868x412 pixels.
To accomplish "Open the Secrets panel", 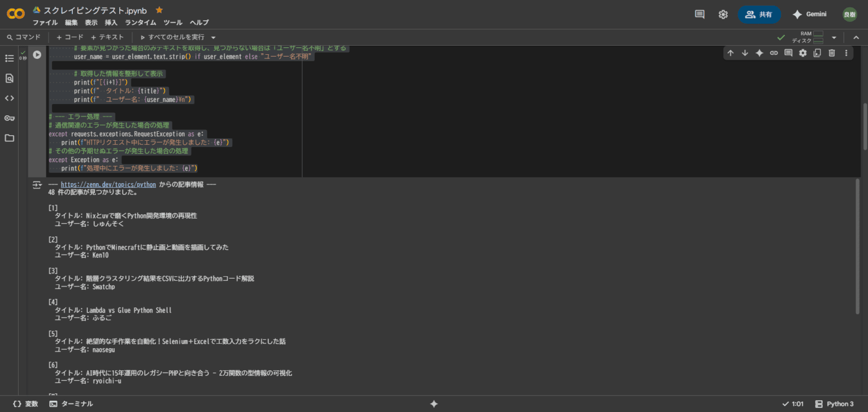I will click(9, 118).
